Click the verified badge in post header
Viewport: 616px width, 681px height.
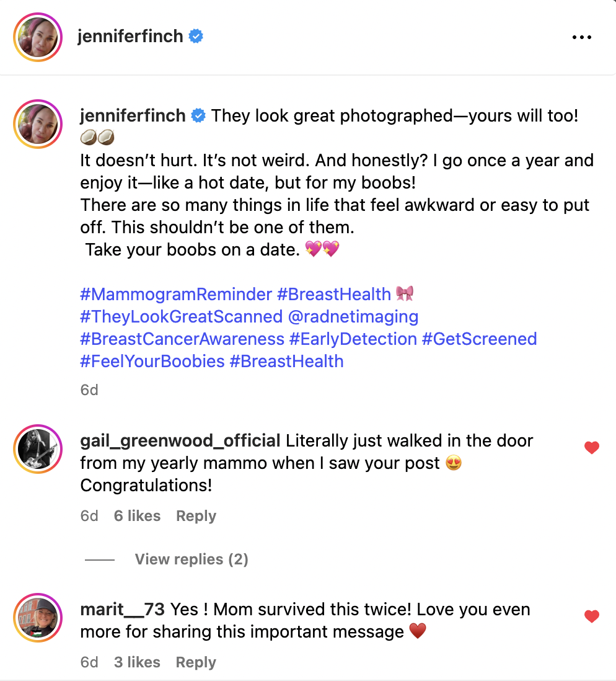point(196,37)
